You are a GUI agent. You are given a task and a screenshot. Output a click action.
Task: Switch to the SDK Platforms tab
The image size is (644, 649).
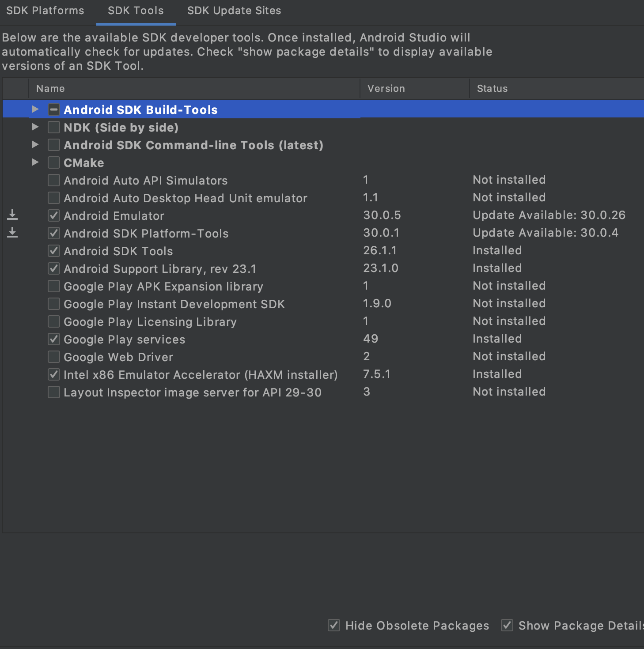(45, 11)
